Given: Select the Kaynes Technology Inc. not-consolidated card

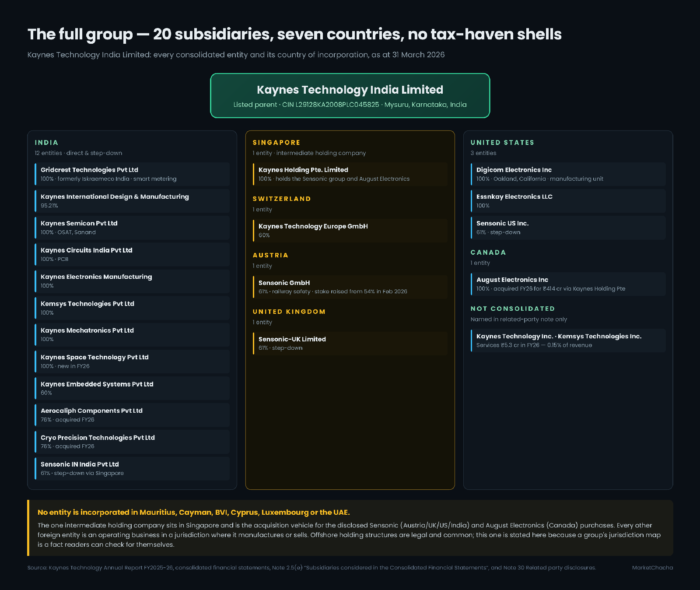Looking at the screenshot, I should 568,341.
